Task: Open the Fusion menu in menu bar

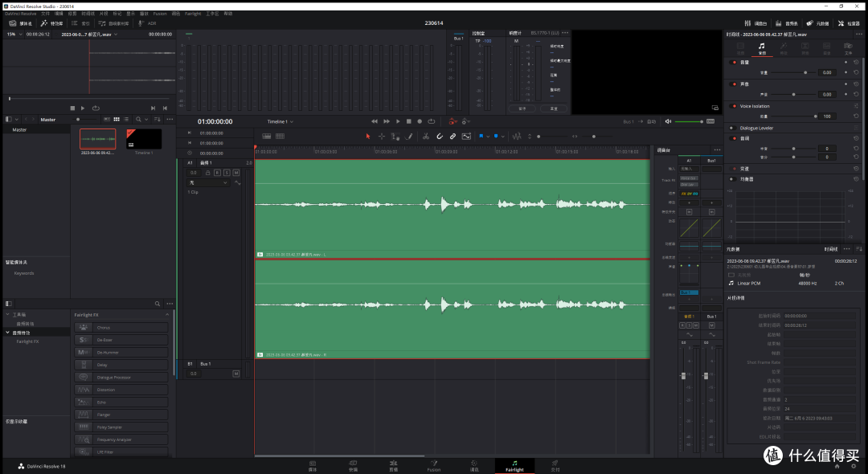Action: pyautogui.click(x=160, y=14)
